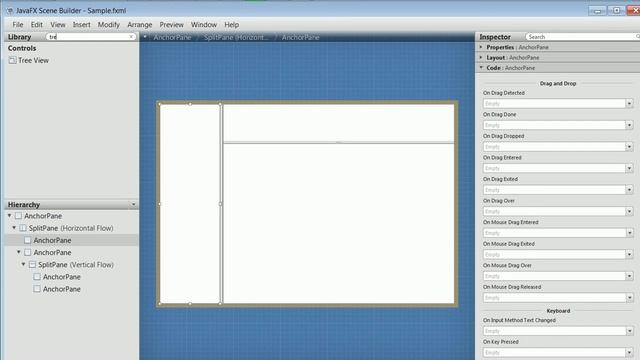
Task: Collapse SplitPane (Horizontal Flow) node
Action: [x=14, y=228]
